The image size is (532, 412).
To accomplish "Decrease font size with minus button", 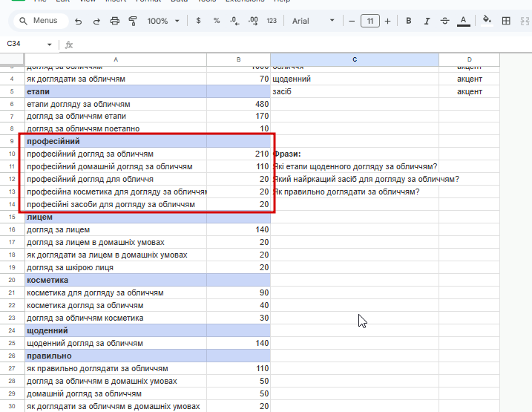I will pyautogui.click(x=352, y=21).
